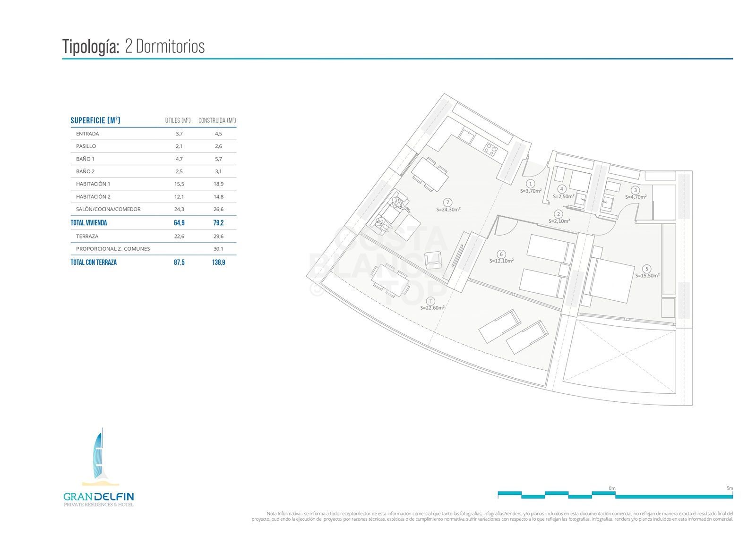Click the 'S=24,30m²' label on plan
The image size is (756, 534).
[x=448, y=210]
